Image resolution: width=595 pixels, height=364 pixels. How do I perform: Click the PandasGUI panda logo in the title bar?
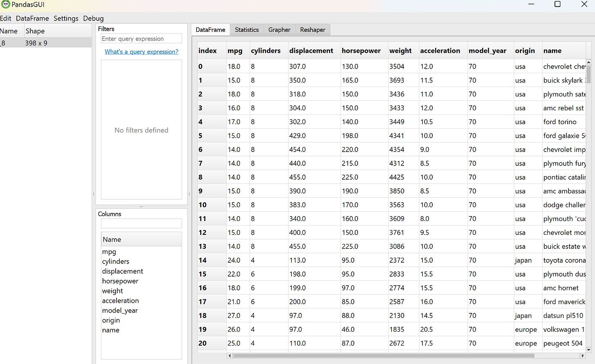(7, 4)
